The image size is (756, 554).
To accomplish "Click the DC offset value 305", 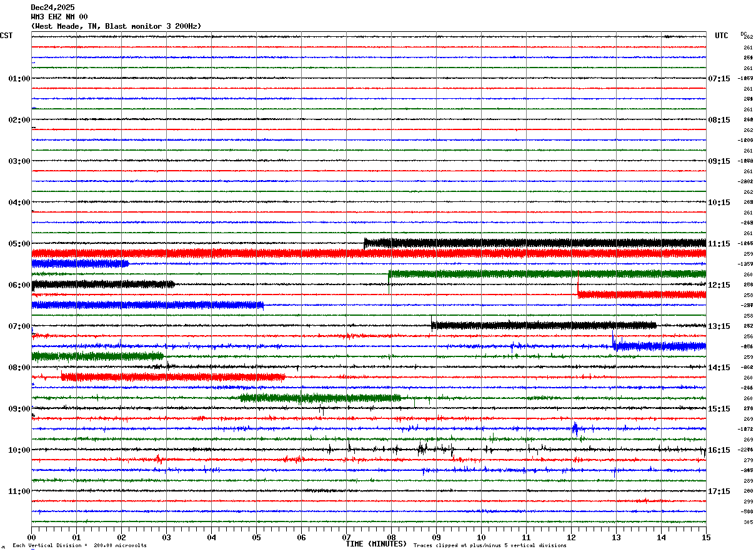I will [x=748, y=522].
